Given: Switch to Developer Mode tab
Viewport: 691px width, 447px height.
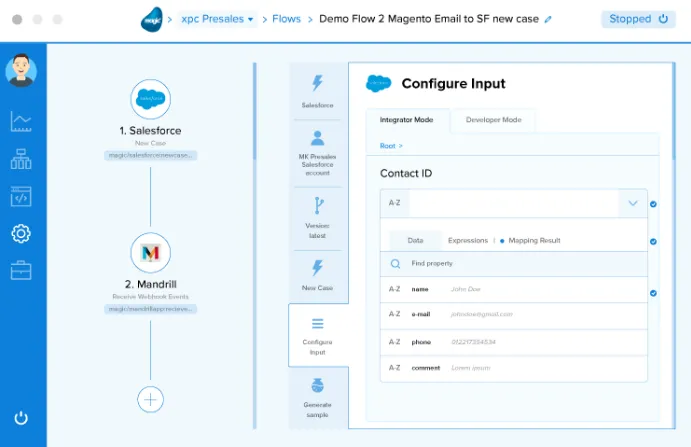Looking at the screenshot, I should coord(493,120).
